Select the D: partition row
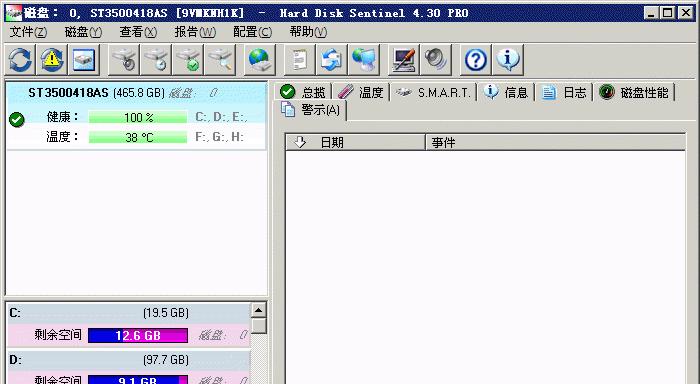The image size is (700, 384). pyautogui.click(x=129, y=367)
